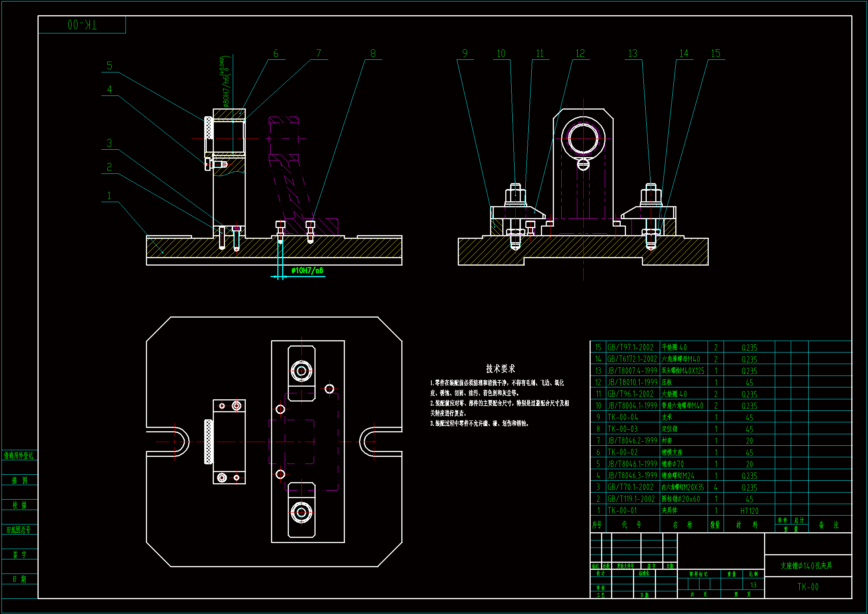Click the GB/T97.1-2002 cell in parts list
The width and height of the screenshot is (868, 614).
[x=630, y=347]
